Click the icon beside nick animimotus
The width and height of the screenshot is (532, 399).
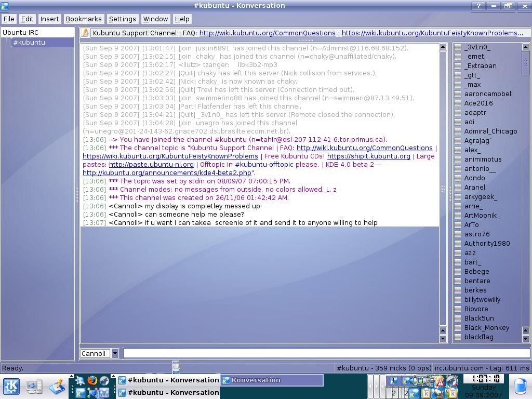pos(458,159)
